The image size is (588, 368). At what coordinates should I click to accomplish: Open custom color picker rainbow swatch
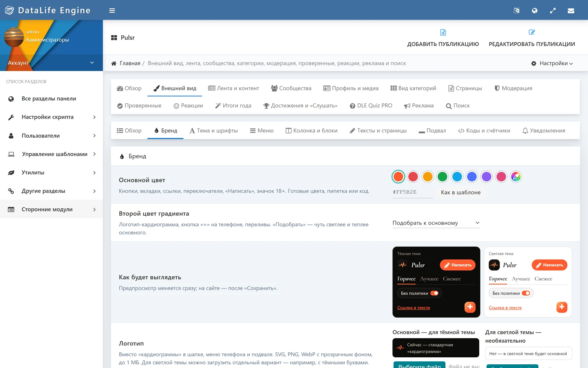[x=516, y=177]
